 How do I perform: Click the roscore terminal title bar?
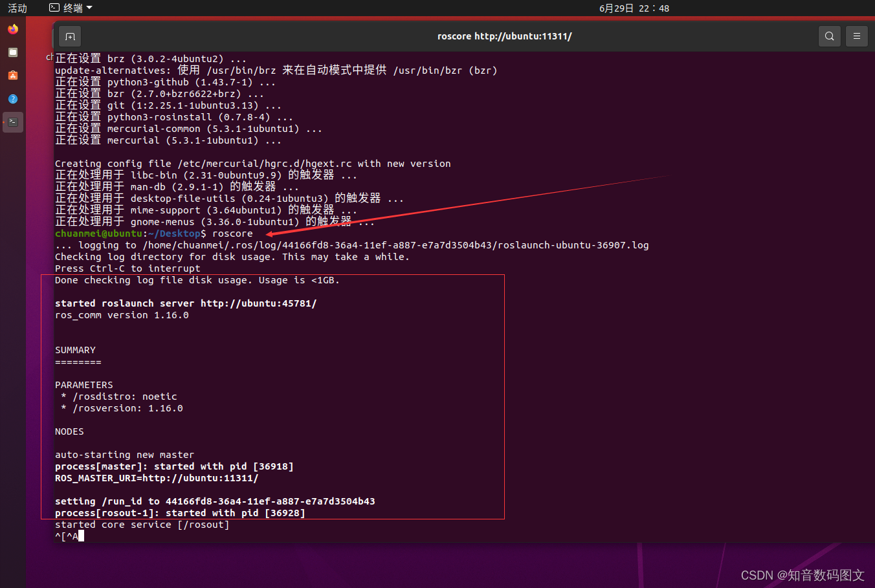pos(504,36)
